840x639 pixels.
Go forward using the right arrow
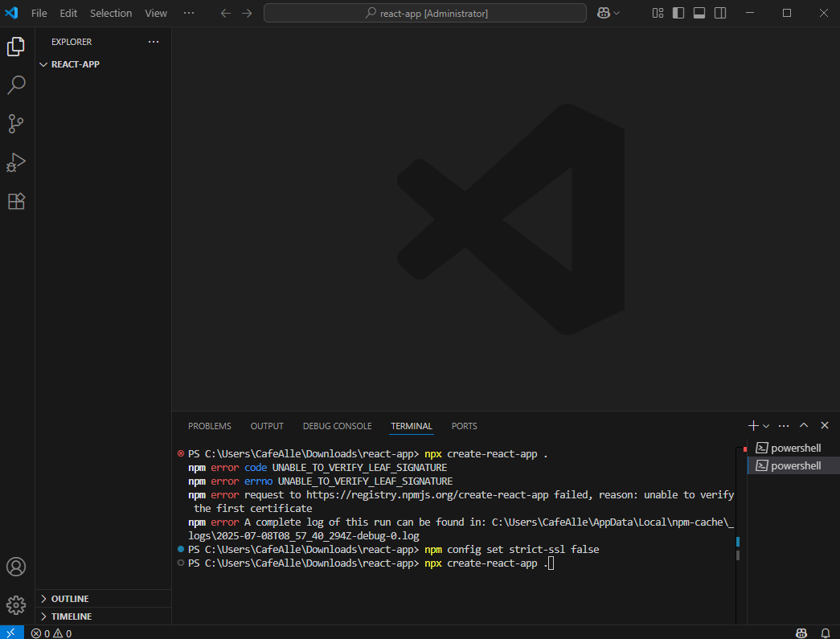[247, 14]
